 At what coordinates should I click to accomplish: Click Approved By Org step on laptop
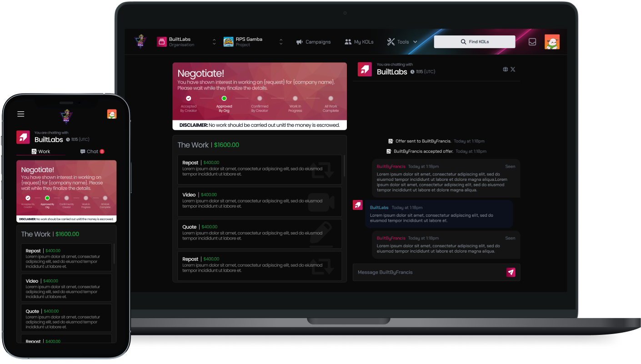click(x=224, y=104)
